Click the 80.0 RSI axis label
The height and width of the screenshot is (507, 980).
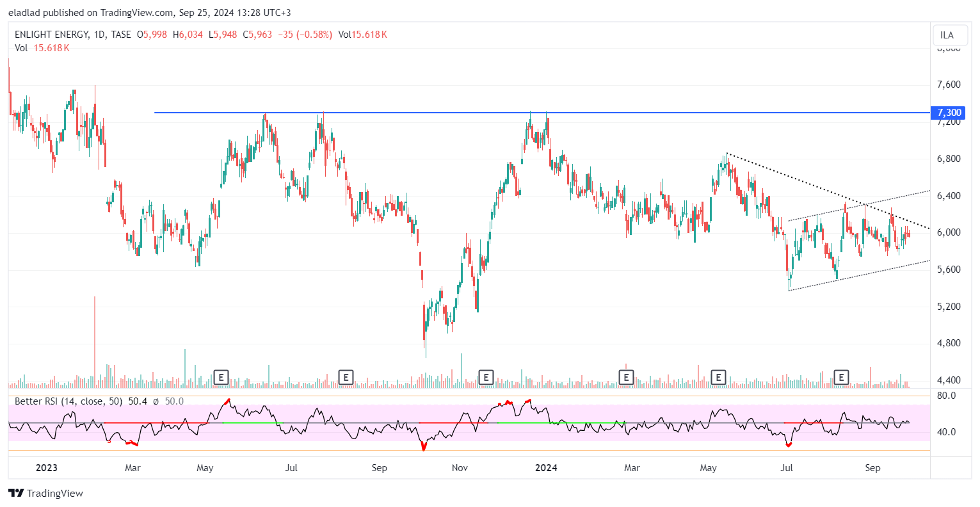[x=946, y=396]
